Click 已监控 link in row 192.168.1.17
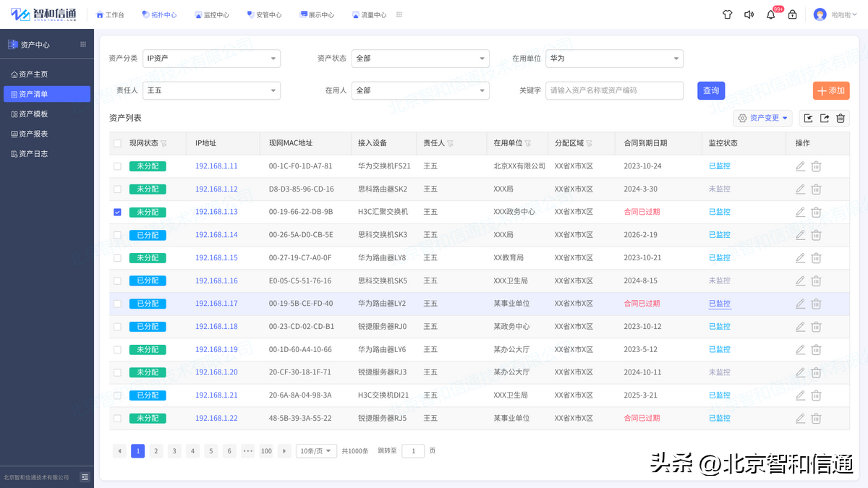 720,304
